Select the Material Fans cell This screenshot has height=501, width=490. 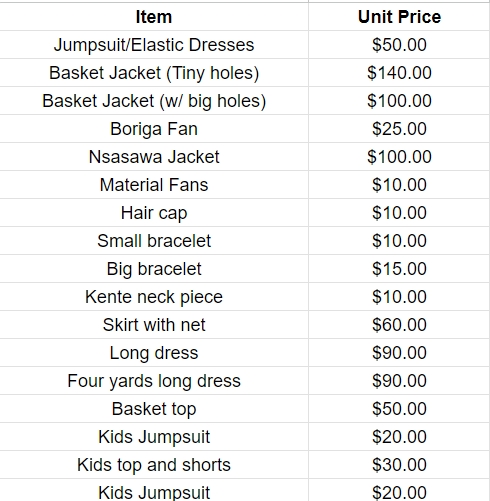point(154,185)
